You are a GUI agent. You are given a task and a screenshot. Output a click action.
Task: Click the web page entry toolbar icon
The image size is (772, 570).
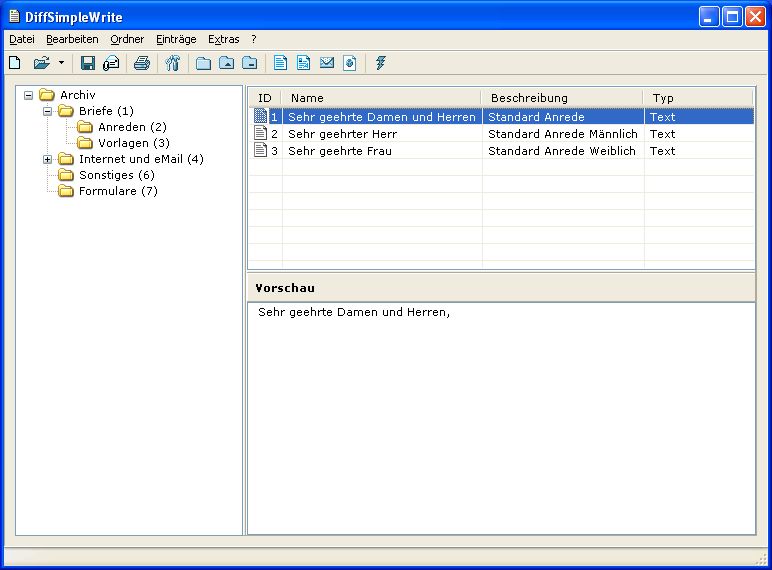click(x=350, y=63)
